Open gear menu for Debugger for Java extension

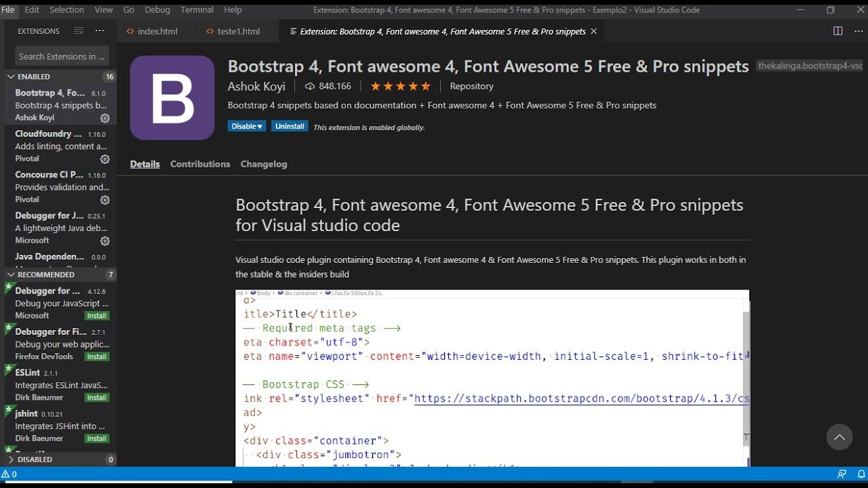coord(105,241)
